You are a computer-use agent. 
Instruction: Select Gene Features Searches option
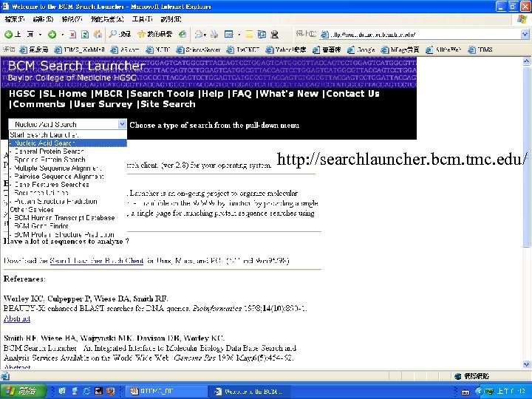coord(68,185)
